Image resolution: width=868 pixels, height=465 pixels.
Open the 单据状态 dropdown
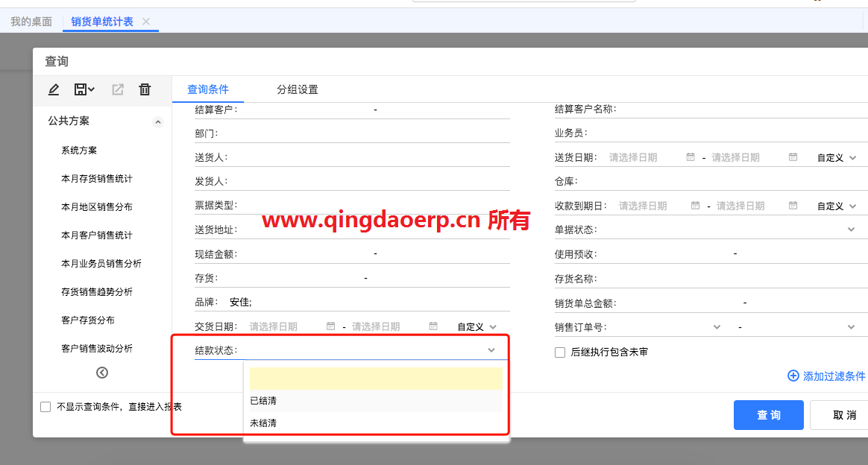coord(851,230)
